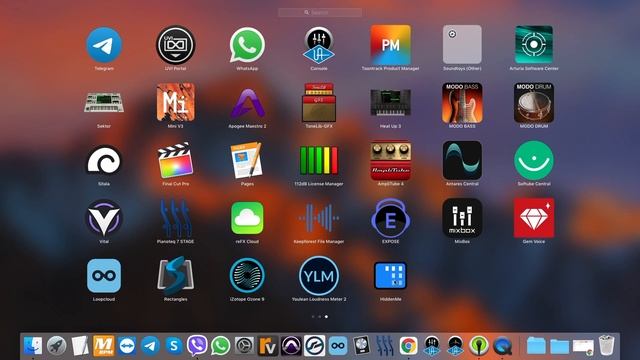
Task: Open the UA Console app in Launchpad
Action: click(319, 45)
